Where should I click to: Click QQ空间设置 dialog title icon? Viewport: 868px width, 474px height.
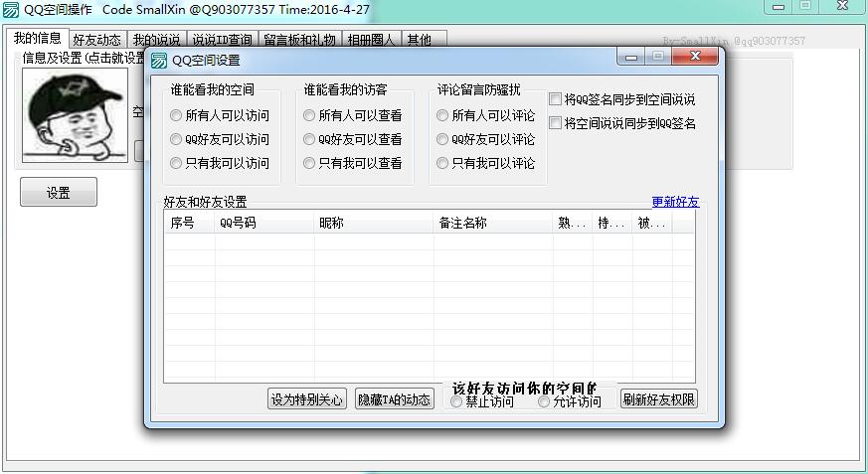point(159,61)
